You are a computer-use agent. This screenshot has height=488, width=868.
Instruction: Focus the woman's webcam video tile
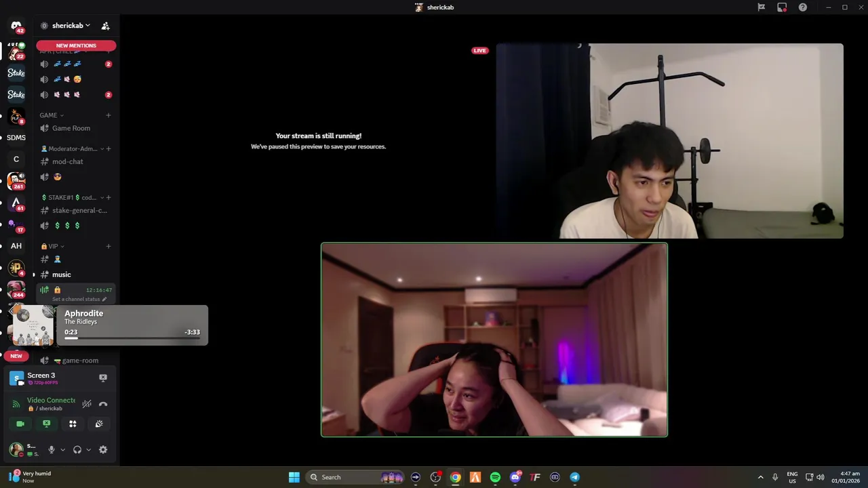[494, 340]
